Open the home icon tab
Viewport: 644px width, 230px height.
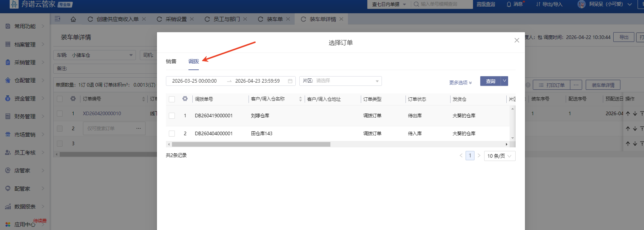73,19
